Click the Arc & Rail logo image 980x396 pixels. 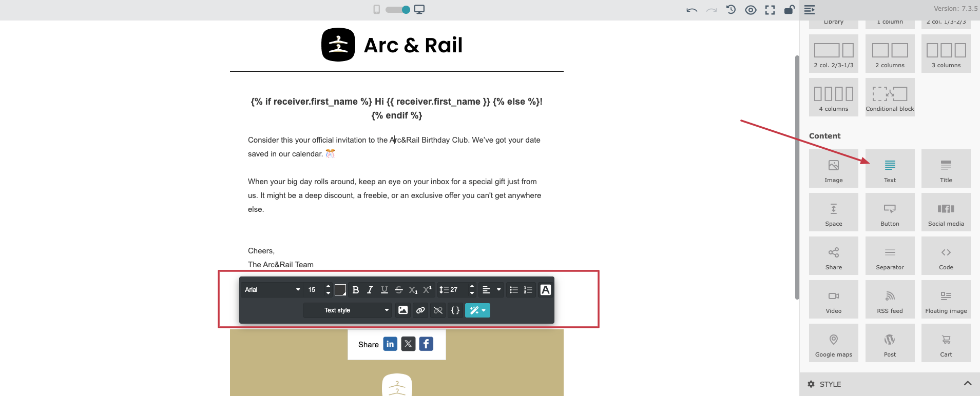tap(392, 45)
